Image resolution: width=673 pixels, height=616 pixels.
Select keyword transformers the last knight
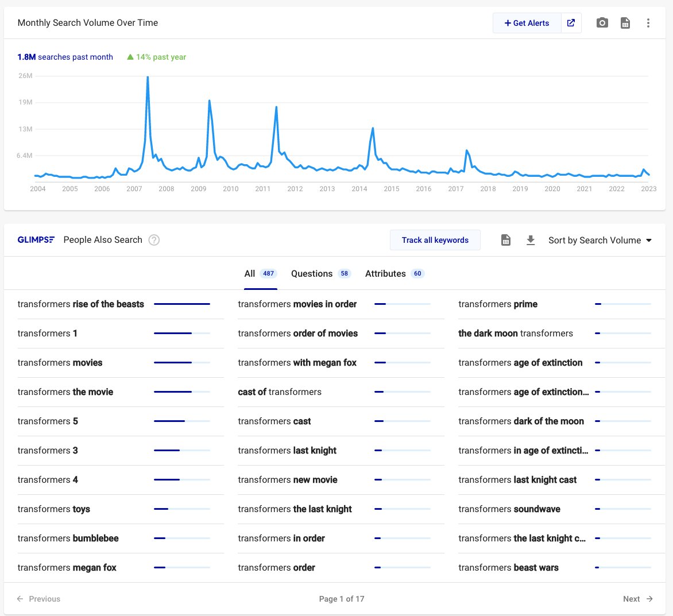click(295, 509)
